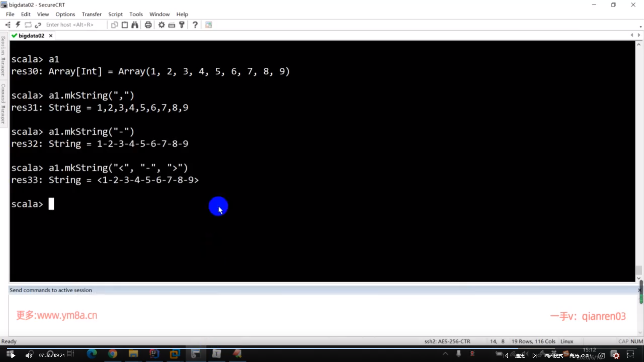
Task: Open the Session Manager toolbar icon
Action: 8,25
